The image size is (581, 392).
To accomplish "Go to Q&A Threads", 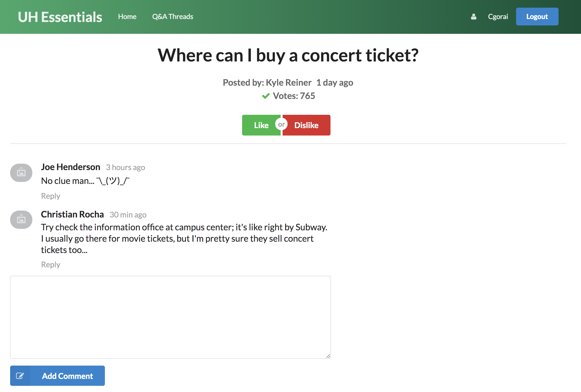I will (173, 17).
